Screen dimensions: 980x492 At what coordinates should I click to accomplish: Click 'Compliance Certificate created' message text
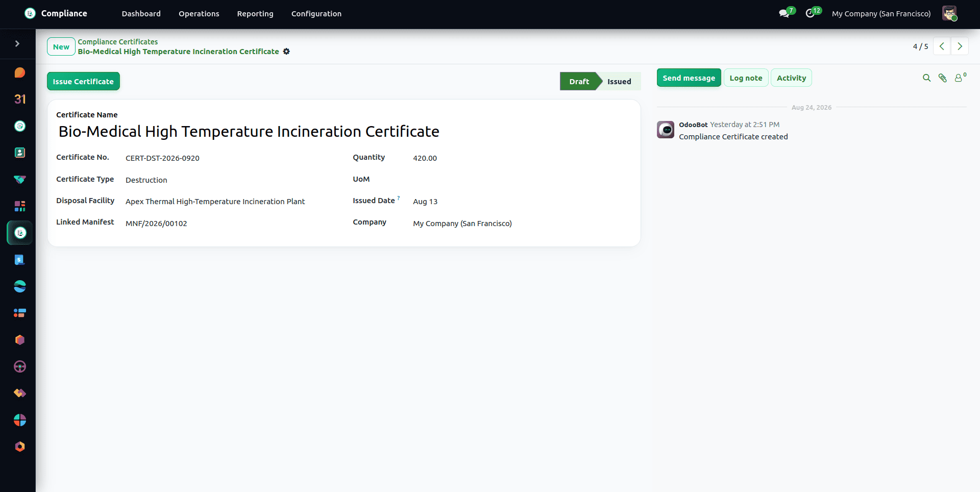(733, 137)
